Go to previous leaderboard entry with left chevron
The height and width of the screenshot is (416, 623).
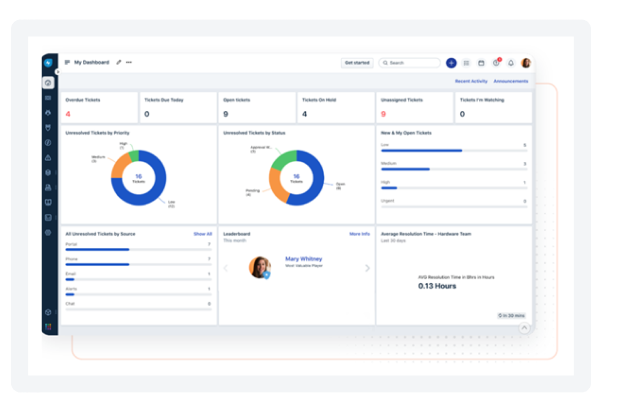click(x=226, y=268)
